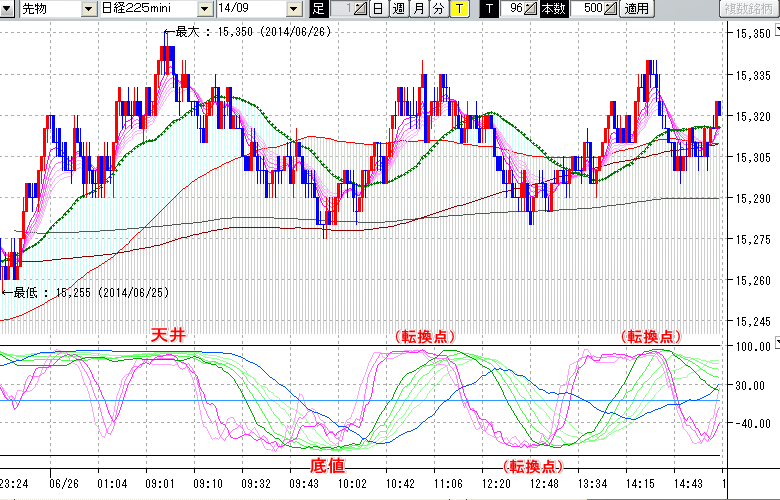Expand the 日経225mini instrument dropdown
Image resolution: width=780 pixels, height=500 pixels.
coord(205,9)
